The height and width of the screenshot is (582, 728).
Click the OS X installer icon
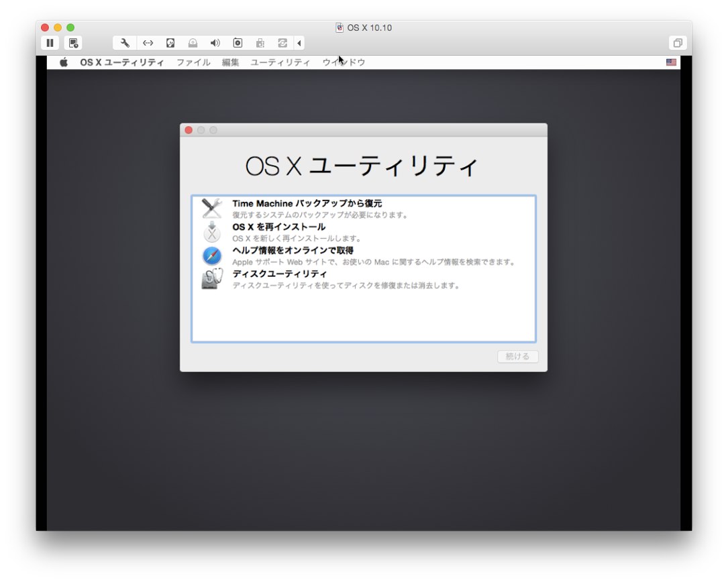(x=212, y=232)
